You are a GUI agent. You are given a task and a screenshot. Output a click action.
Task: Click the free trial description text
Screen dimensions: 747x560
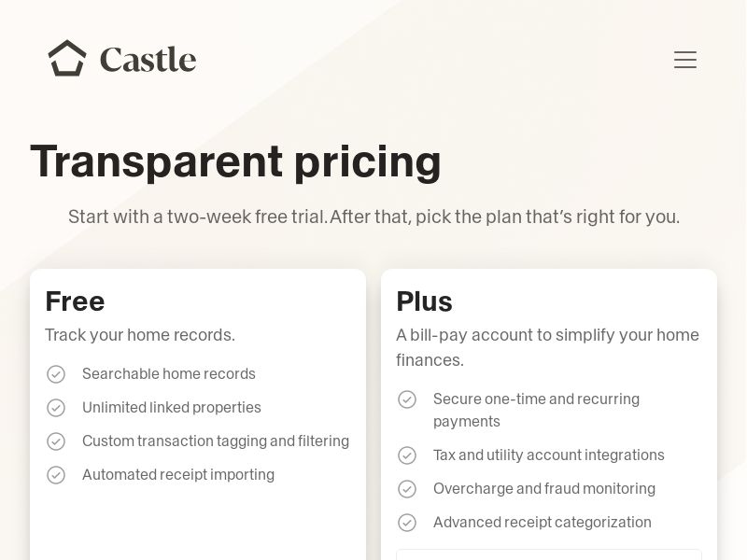coord(373,217)
